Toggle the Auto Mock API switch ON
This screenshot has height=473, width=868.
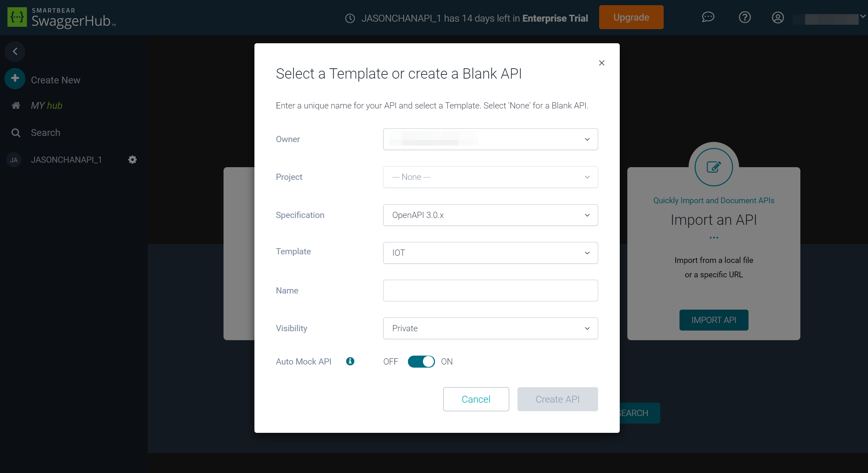[x=421, y=361]
